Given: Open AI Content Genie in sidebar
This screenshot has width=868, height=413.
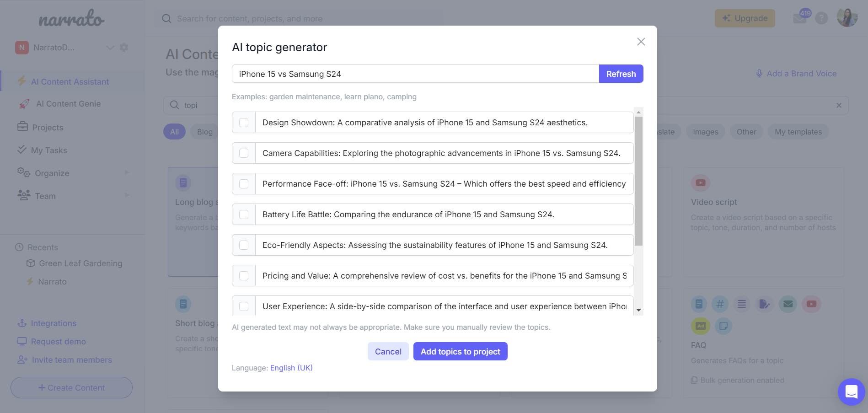Looking at the screenshot, I should [x=69, y=104].
